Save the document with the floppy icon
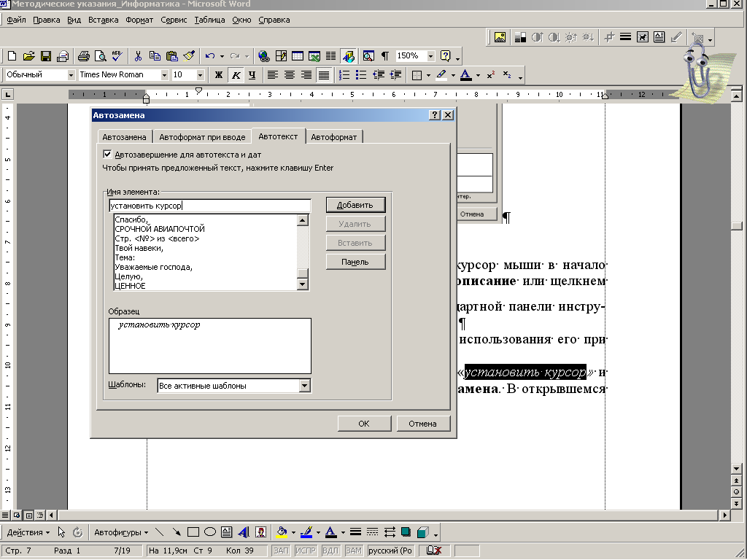 coord(46,56)
